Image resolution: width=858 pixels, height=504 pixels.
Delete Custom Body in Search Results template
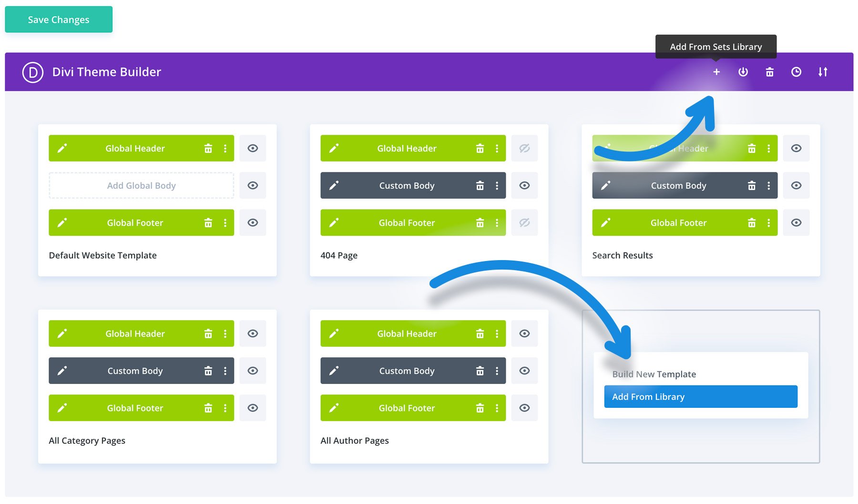[x=752, y=185]
